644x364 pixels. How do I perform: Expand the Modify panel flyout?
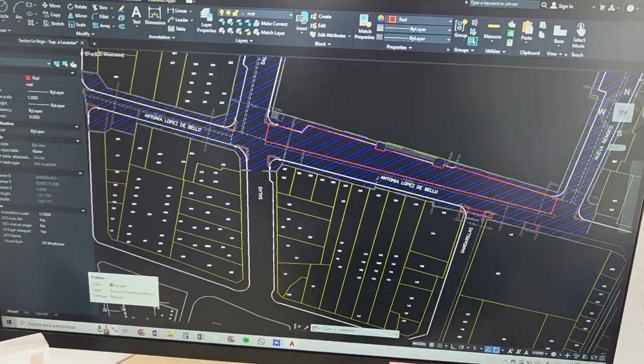pyautogui.click(x=85, y=34)
